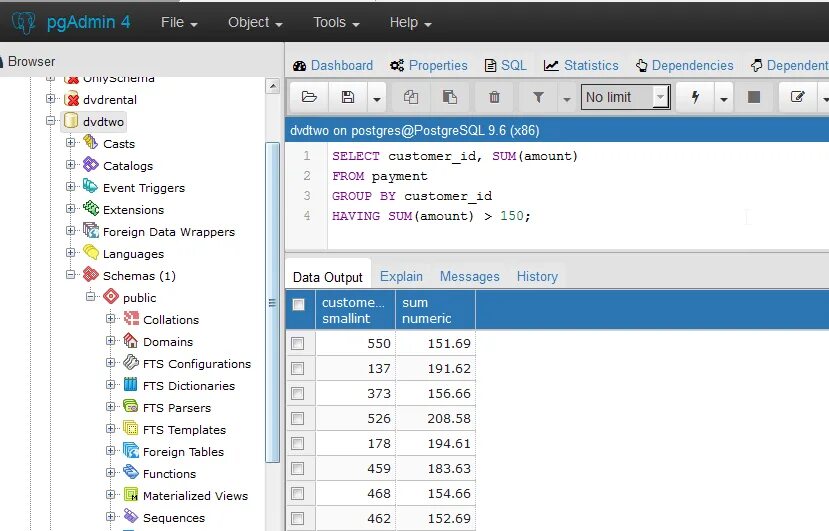Open the File menu
The width and height of the screenshot is (829, 531).
click(179, 22)
